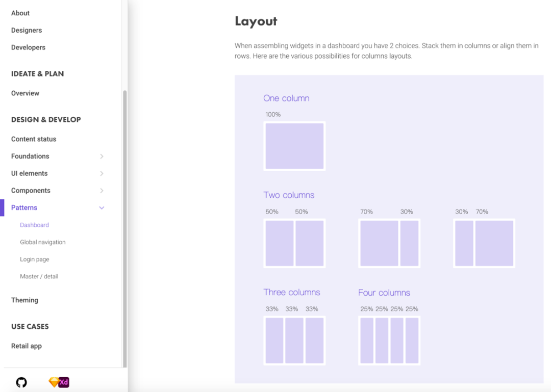Select the one column 100% layout thumbnail
The width and height of the screenshot is (551, 392).
tap(294, 146)
